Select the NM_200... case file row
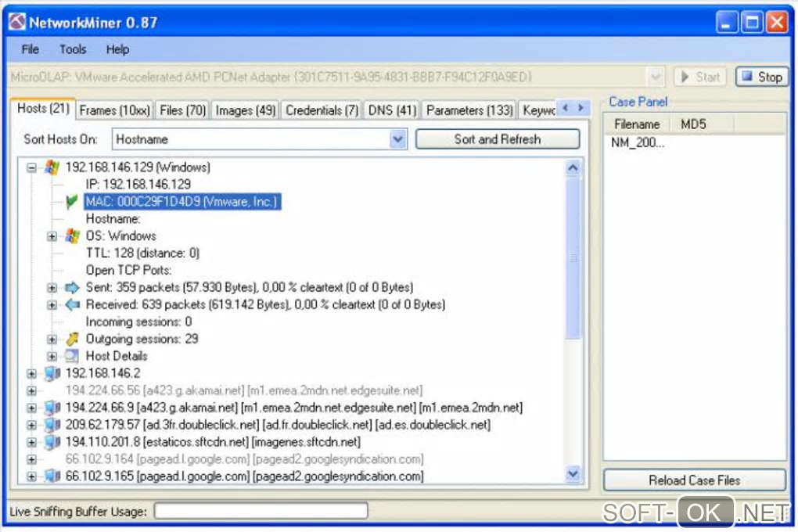Image resolution: width=798 pixels, height=532 pixels. coord(638,142)
